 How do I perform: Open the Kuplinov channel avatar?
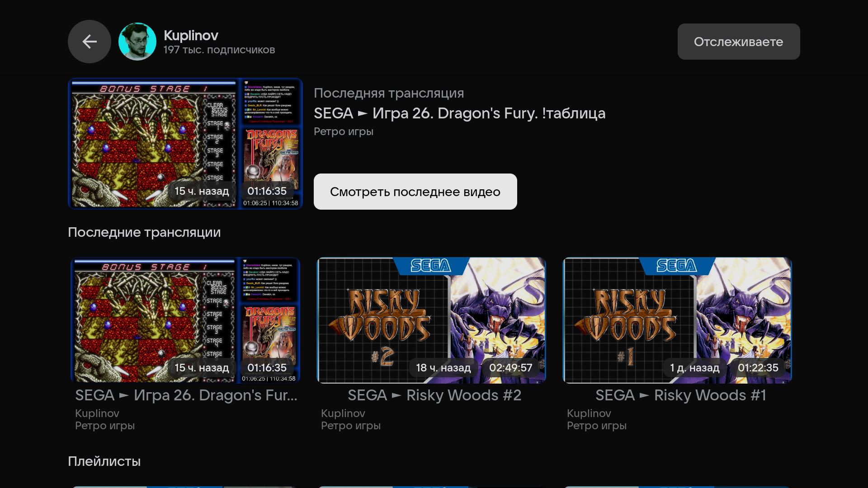137,42
